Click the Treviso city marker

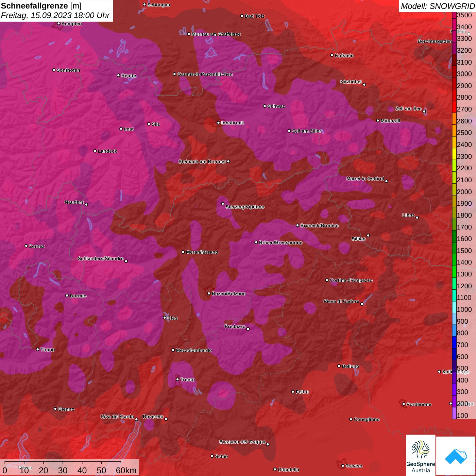[343, 466]
